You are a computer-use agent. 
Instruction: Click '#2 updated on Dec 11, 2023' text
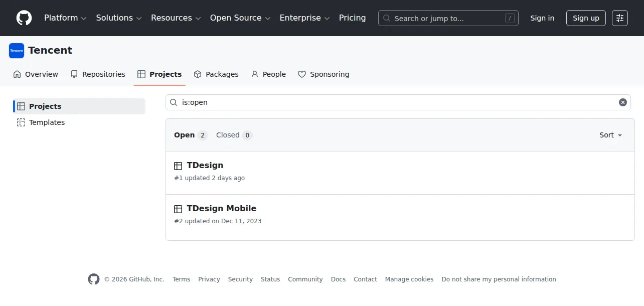pyautogui.click(x=218, y=221)
